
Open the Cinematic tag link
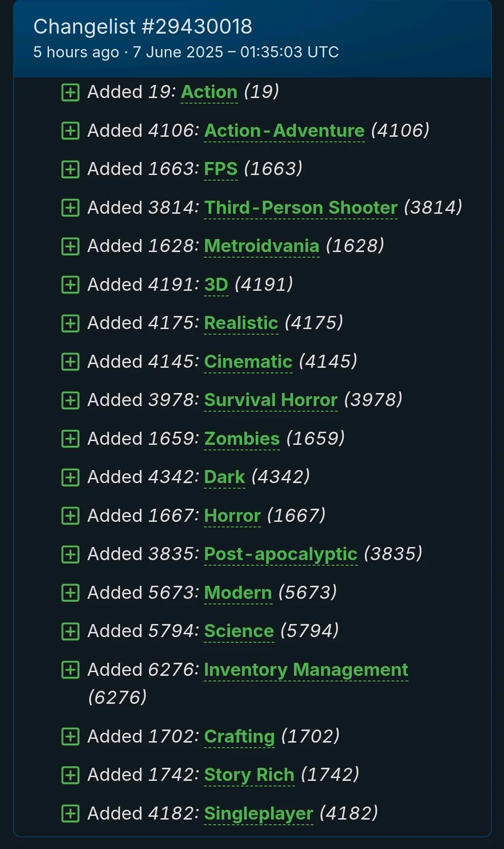pyautogui.click(x=248, y=362)
